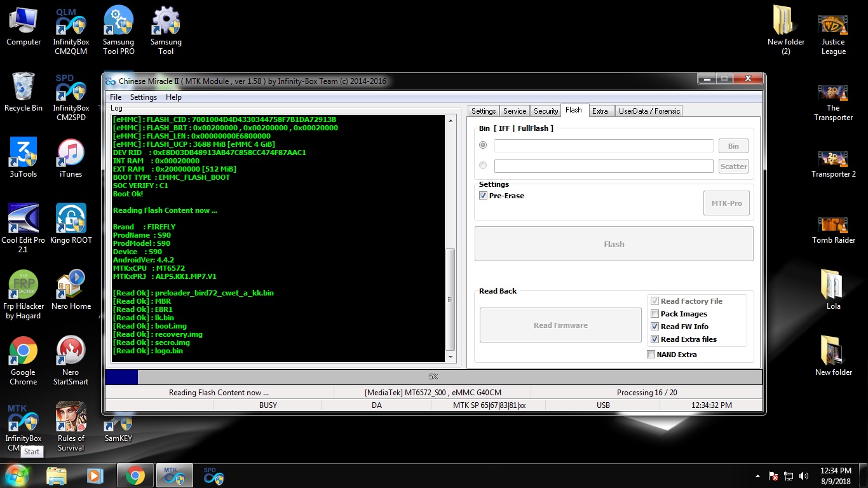The image size is (868, 488).
Task: Switch to the Security tab
Action: click(546, 111)
